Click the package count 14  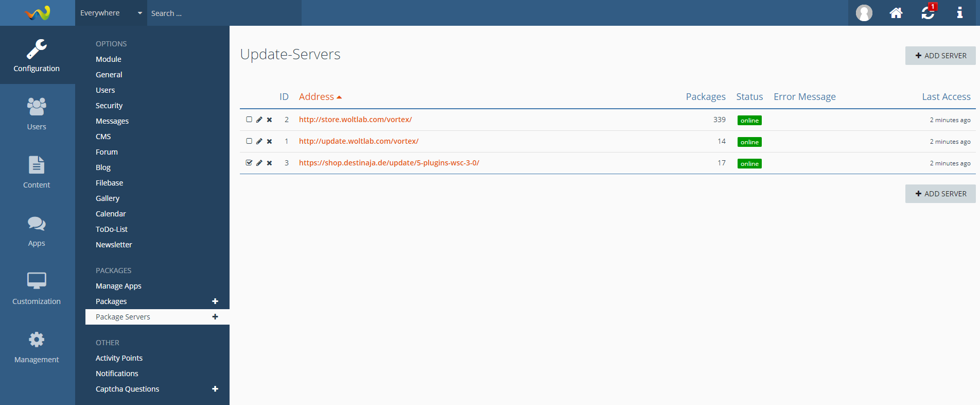pyautogui.click(x=722, y=141)
